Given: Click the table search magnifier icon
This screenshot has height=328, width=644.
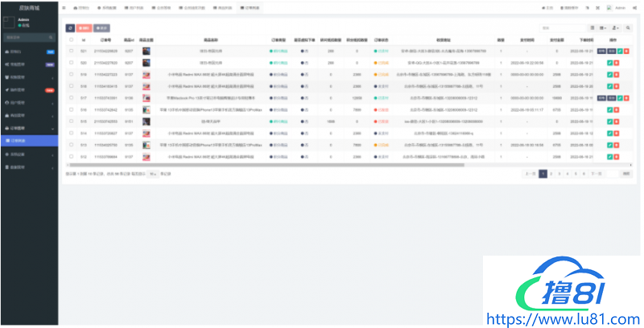Looking at the screenshot, I should [x=629, y=27].
